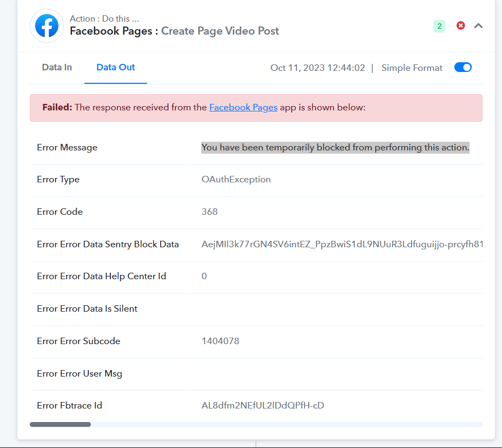Screen dimensions: 502x448
Task: Click the red error X icon
Action: click(x=461, y=25)
